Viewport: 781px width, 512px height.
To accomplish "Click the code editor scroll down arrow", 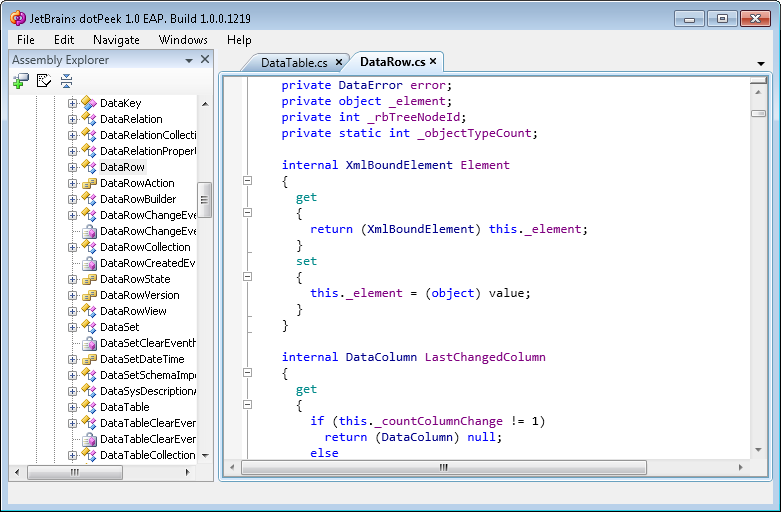I will tap(758, 450).
